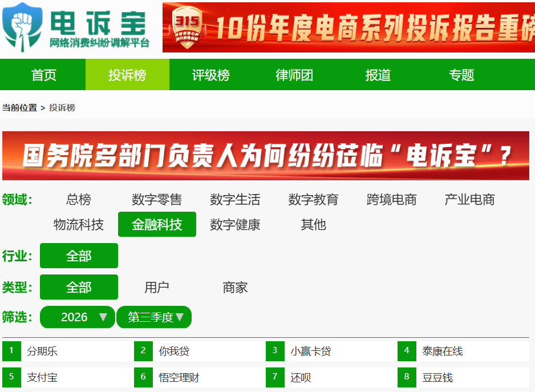Image resolution: width=535 pixels, height=392 pixels.
Task: Select the 金融科技 domain filter
Action: (157, 224)
